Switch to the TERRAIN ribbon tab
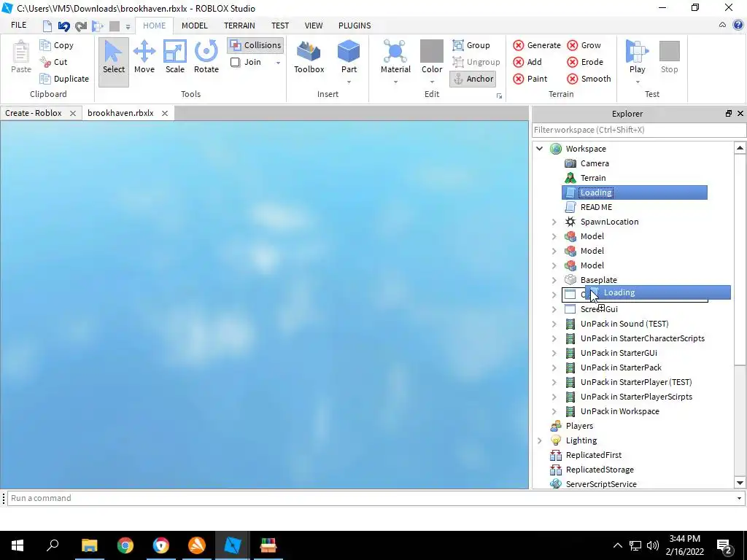Viewport: 747px width, 560px height. 239,26
